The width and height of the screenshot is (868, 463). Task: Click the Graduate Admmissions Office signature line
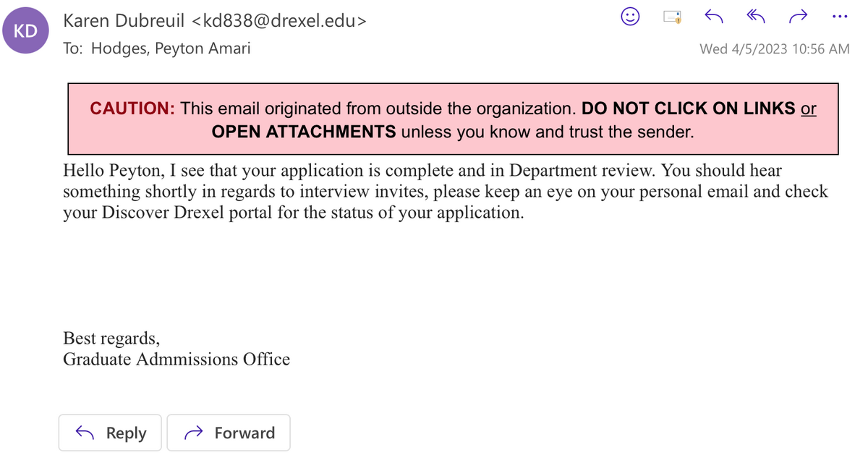click(x=176, y=359)
